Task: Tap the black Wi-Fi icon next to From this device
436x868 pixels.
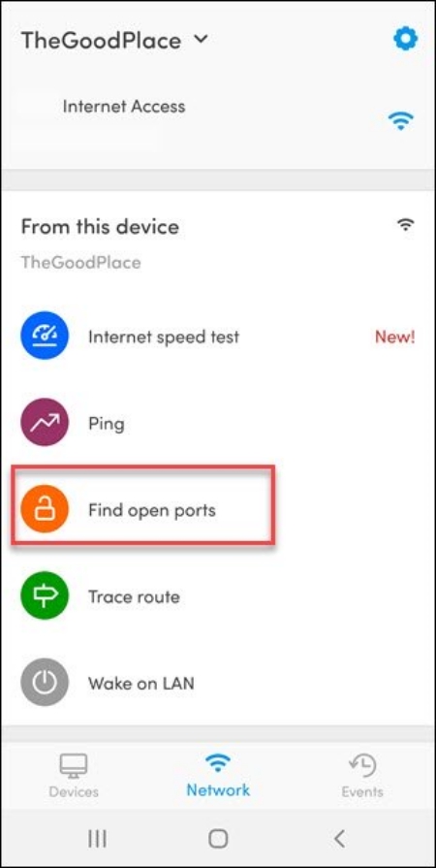Action: [406, 224]
